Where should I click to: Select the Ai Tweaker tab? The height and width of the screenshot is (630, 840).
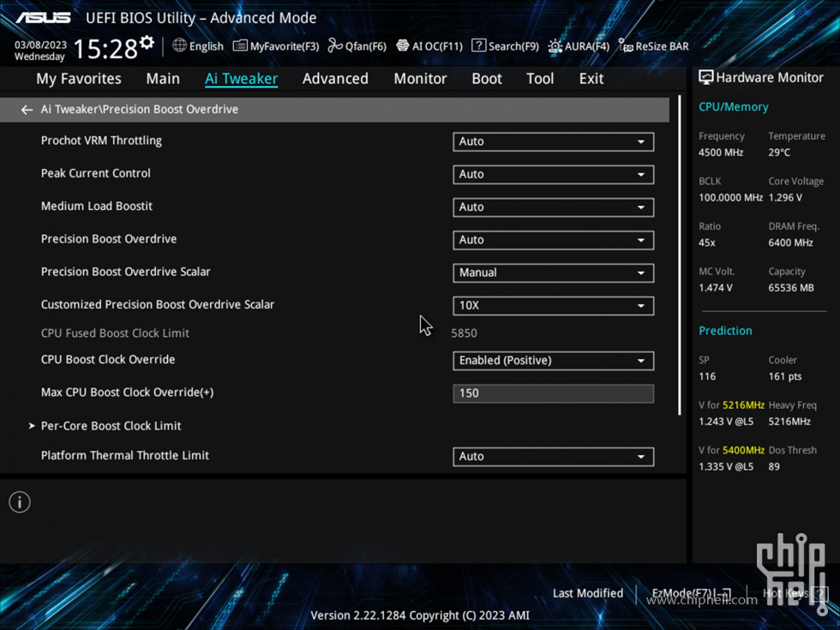click(x=241, y=79)
